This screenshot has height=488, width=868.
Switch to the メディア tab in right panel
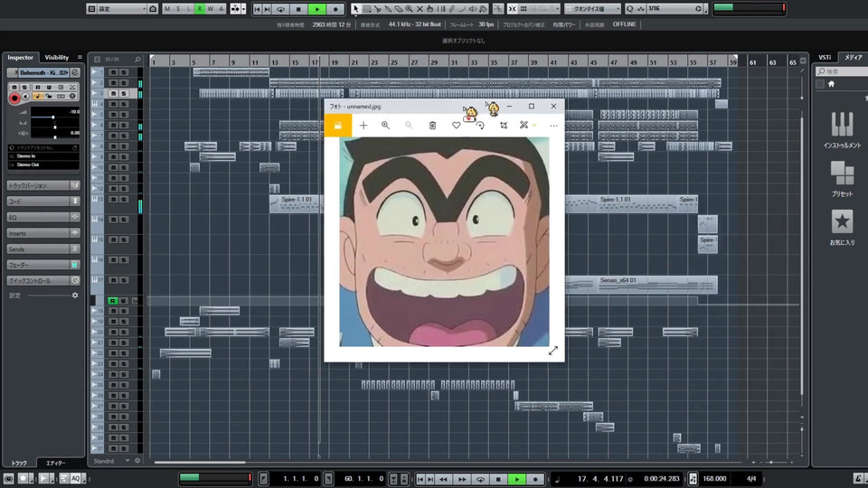click(853, 57)
